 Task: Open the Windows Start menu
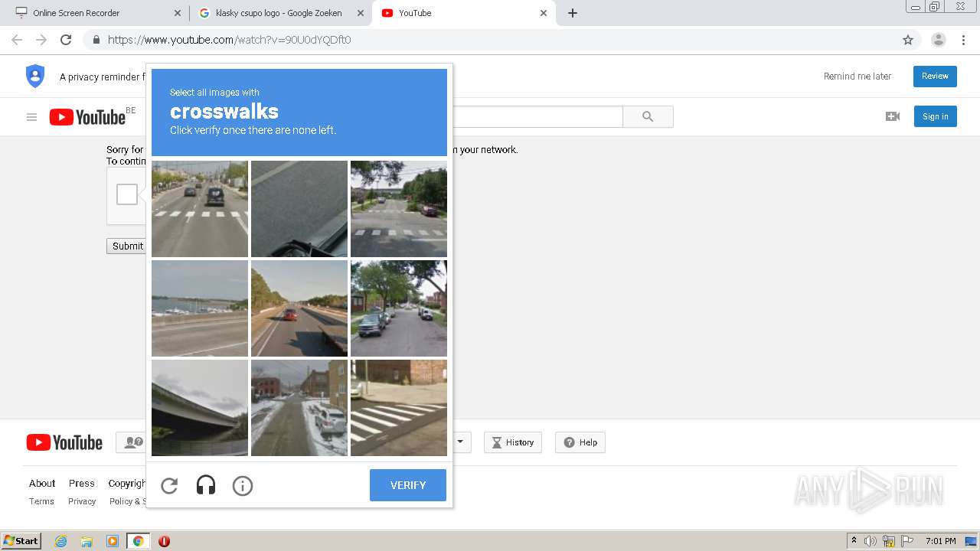[21, 541]
